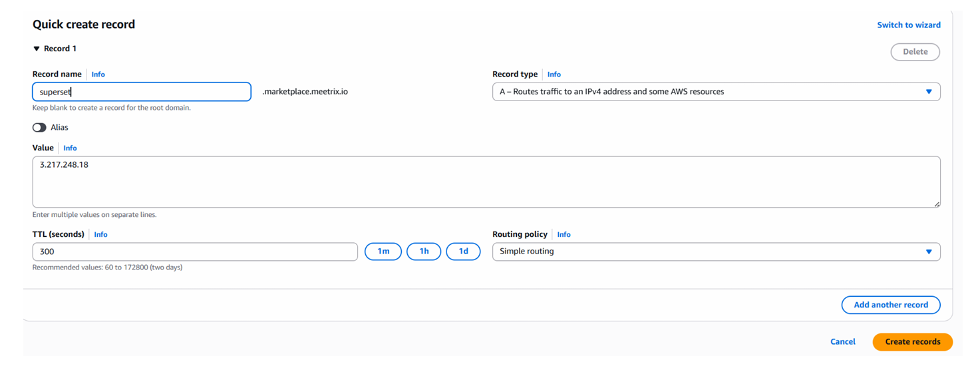980x370 pixels.
Task: Switch to wizard view
Action: tap(908, 25)
